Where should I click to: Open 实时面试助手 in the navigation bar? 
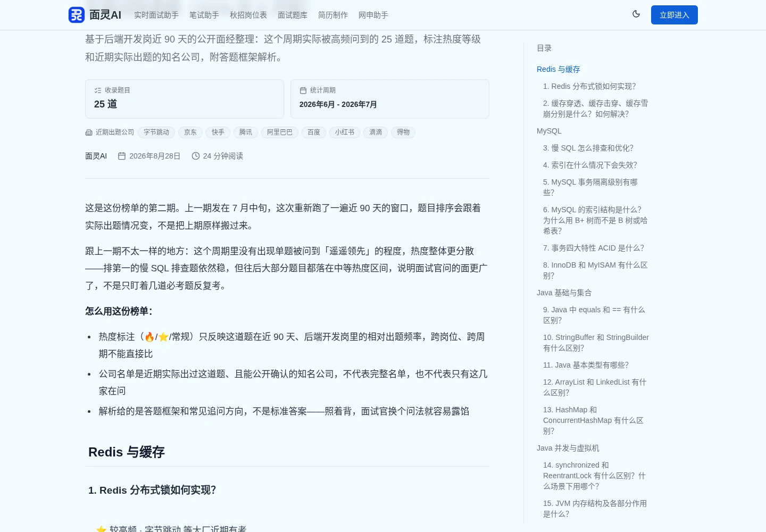pos(156,15)
